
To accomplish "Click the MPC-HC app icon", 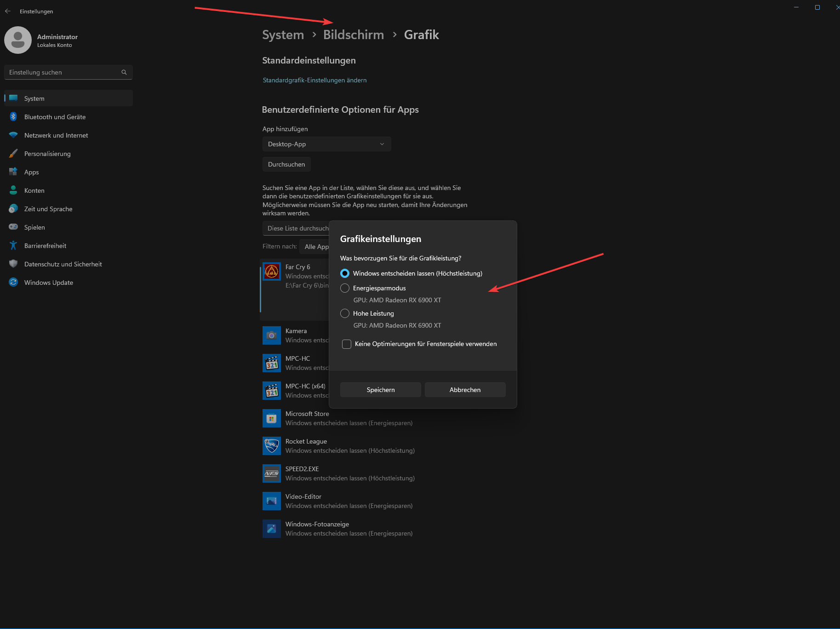I will 272,363.
